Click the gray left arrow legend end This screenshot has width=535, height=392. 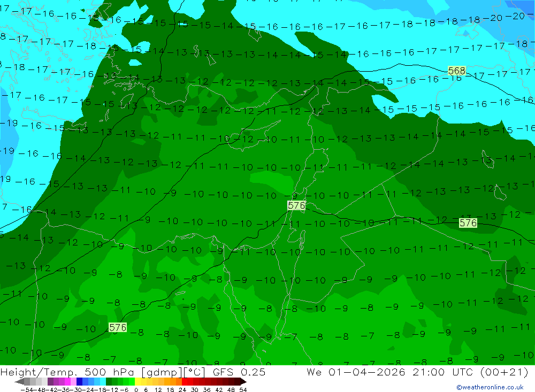tap(19, 381)
